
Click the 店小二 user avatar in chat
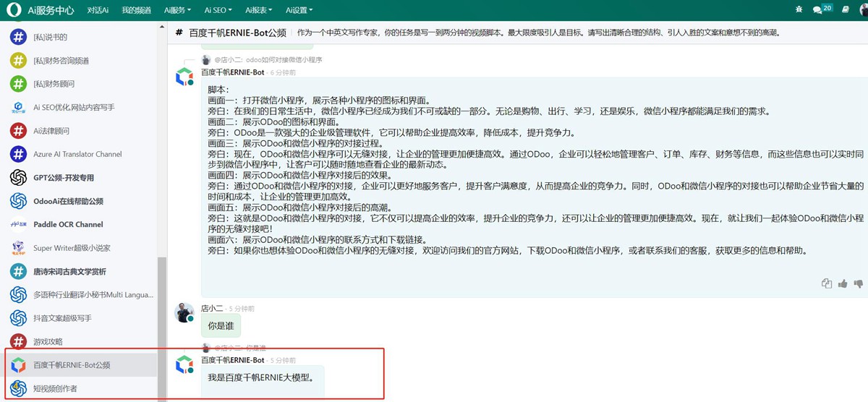[184, 312]
